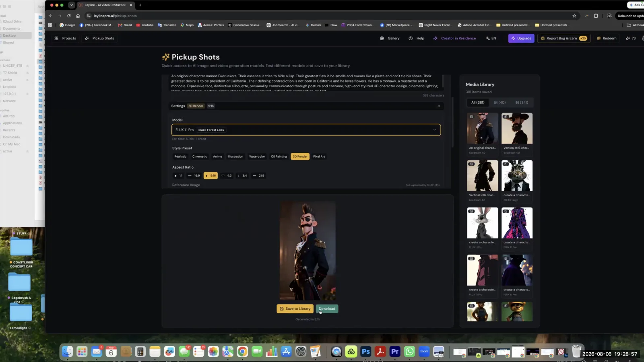Select the All (381) library tab
Viewport: 644px width, 362px height.
coord(478,103)
